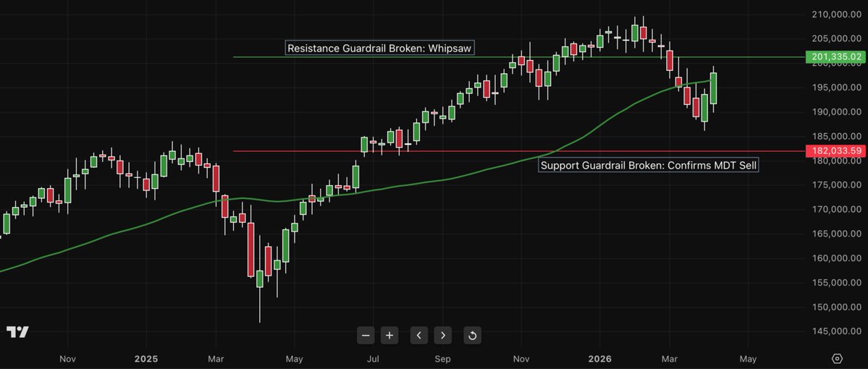This screenshot has height=369, width=868.
Task: Click the Nov label beside 2025
Action: pos(67,358)
